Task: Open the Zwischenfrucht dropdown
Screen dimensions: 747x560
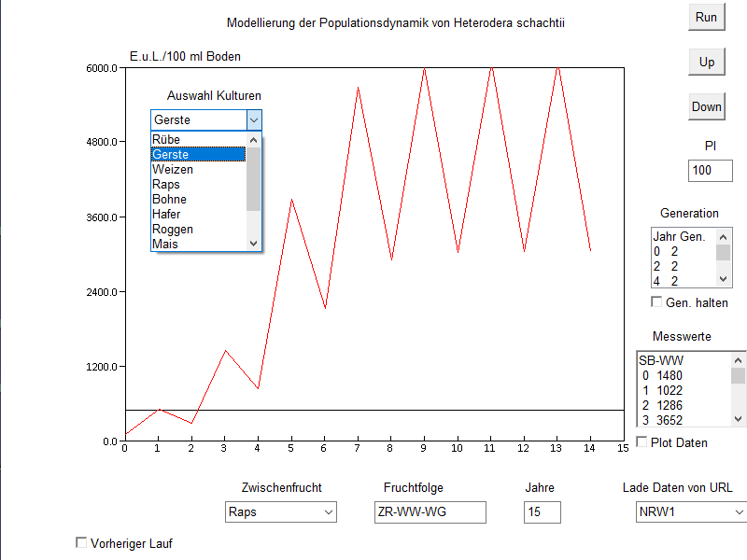Action: (280, 511)
